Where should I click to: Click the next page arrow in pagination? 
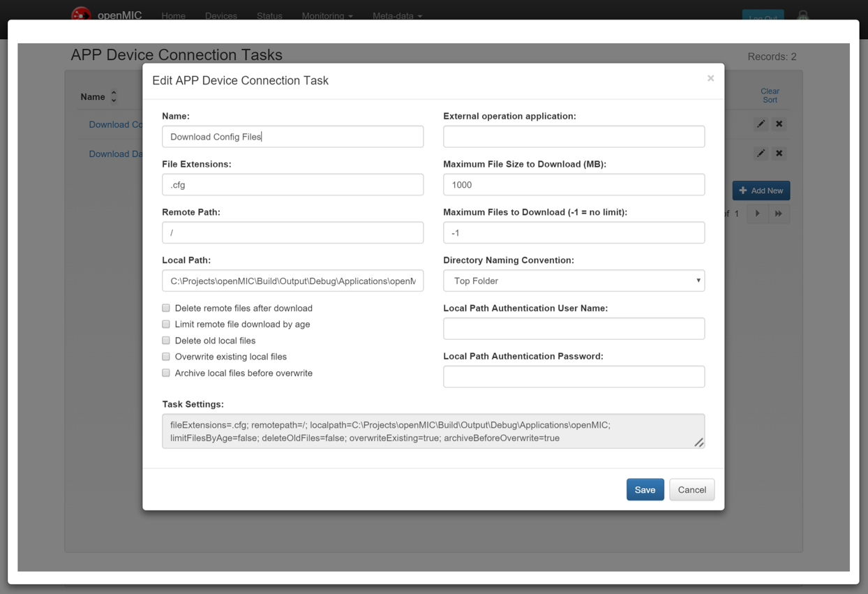coord(758,214)
